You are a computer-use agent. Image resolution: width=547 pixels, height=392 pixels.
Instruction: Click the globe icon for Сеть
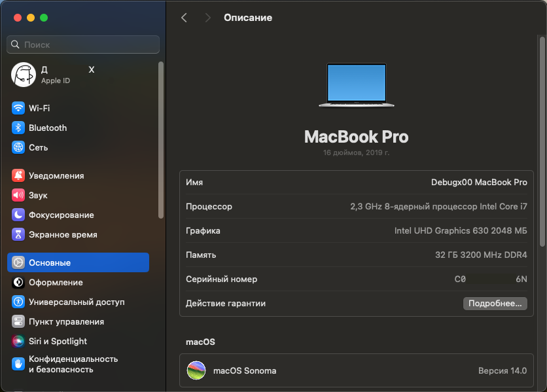pos(18,147)
